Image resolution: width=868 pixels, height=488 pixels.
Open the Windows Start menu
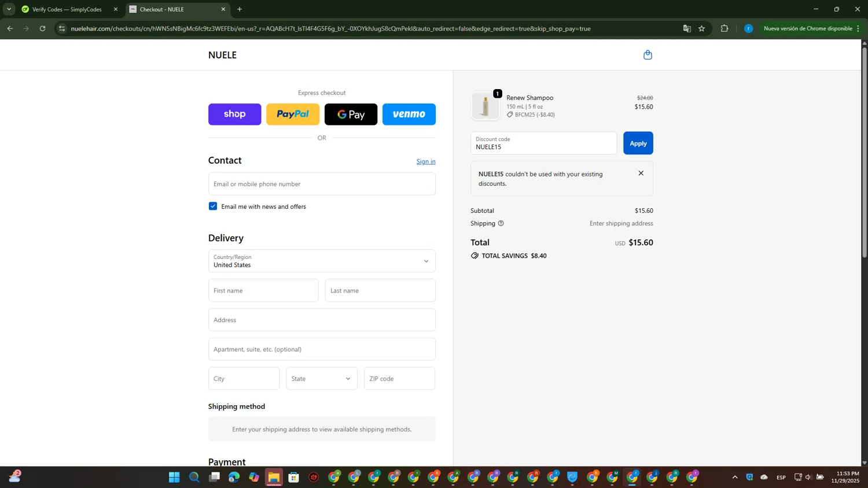point(174,477)
